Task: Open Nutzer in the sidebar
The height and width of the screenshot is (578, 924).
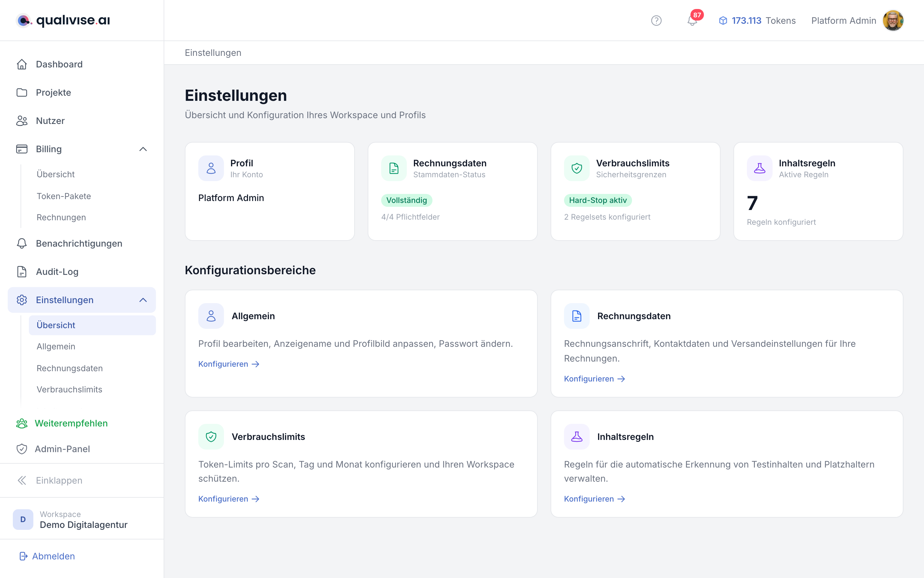Action: (x=82, y=121)
